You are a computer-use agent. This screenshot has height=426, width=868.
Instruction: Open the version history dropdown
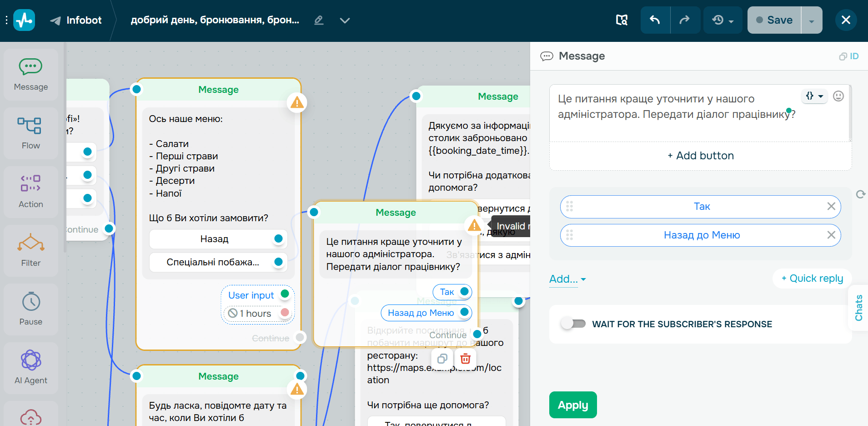(x=723, y=20)
